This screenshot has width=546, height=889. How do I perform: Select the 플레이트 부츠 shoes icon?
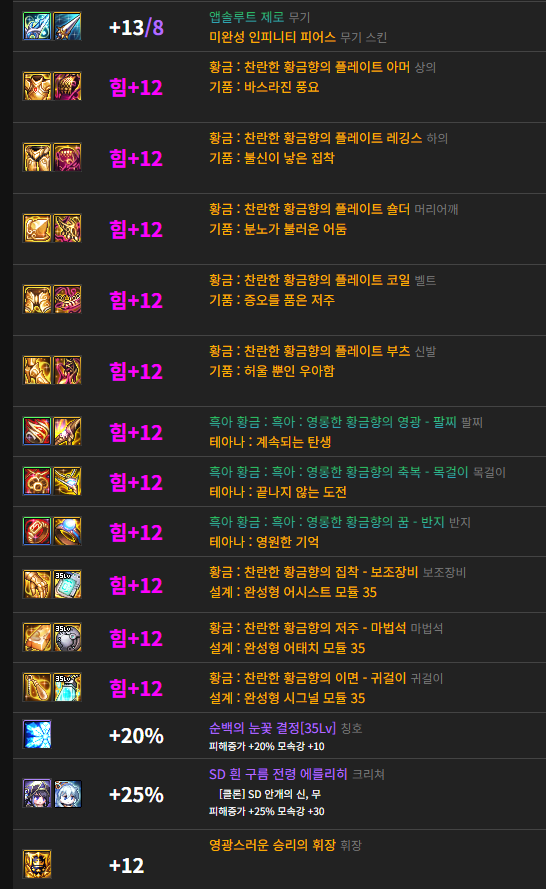click(x=37, y=370)
